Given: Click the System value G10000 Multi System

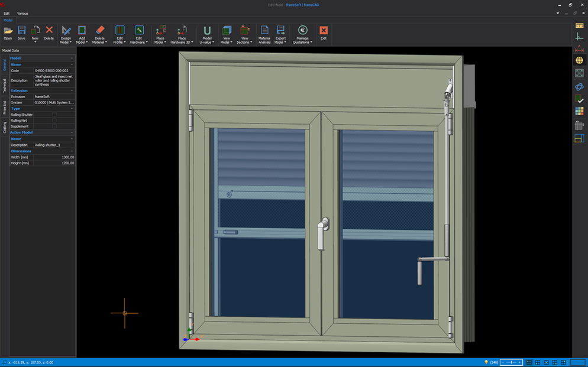Looking at the screenshot, I should [x=54, y=102].
